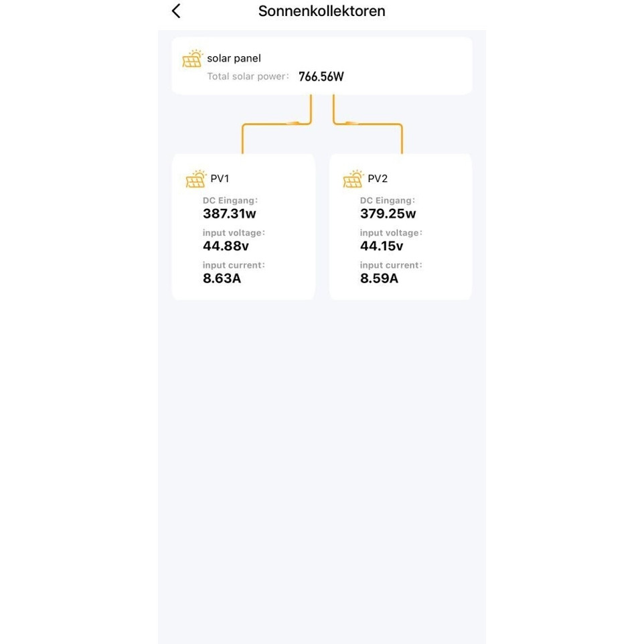
Task: Tap PV2 input voltage 44.15v
Action: coord(383,246)
